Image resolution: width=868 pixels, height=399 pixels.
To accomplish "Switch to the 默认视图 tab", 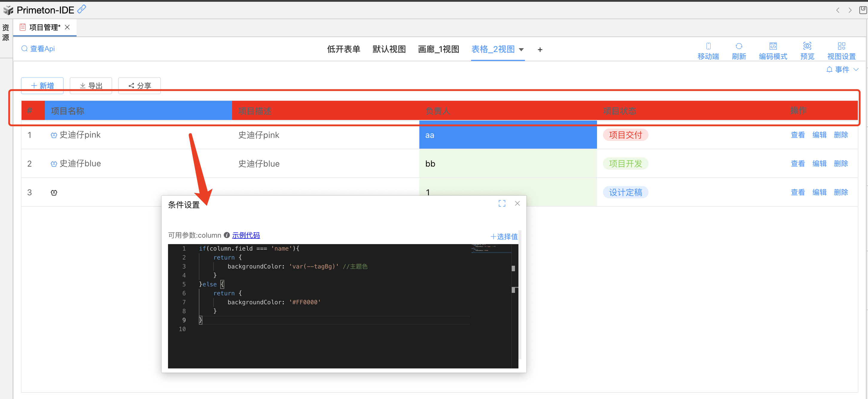I will [x=389, y=49].
